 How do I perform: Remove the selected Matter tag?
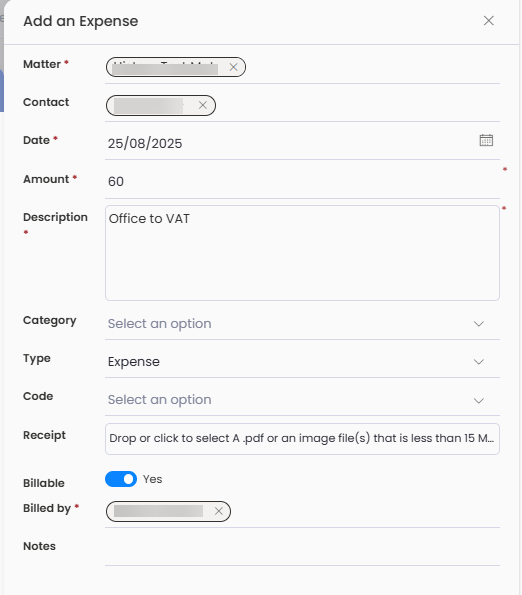(x=233, y=67)
